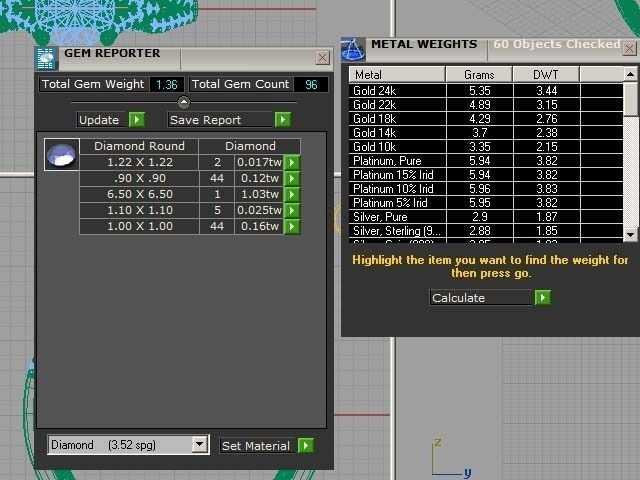Click the 1.03tw weight cell
Viewport: 640px width, 480px height.
click(259, 194)
